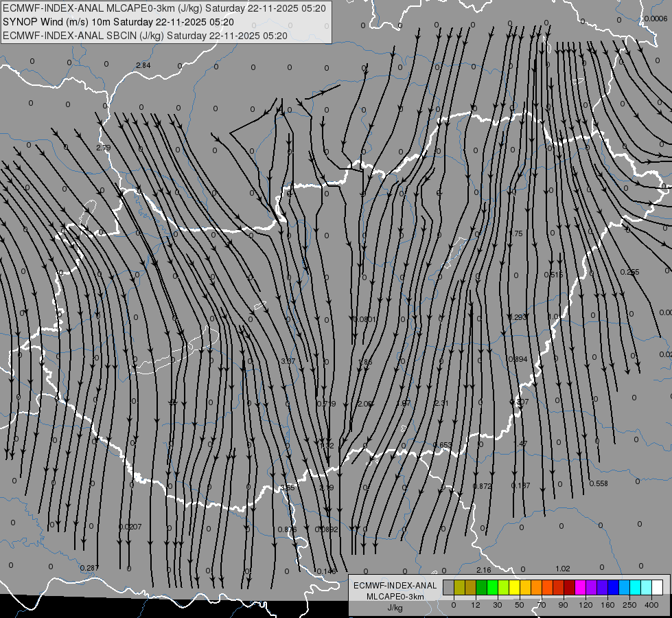Click the cyan legend swatch
Screen dimensions: 672x618
click(635, 587)
